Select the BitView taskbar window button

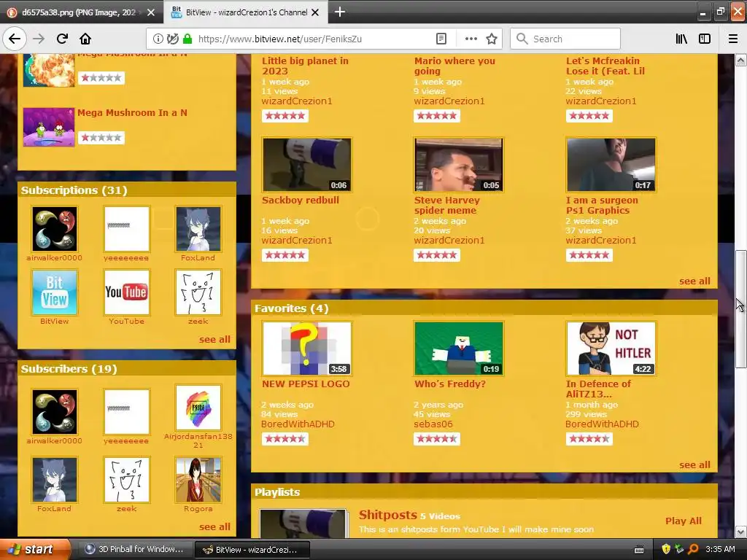click(x=252, y=550)
